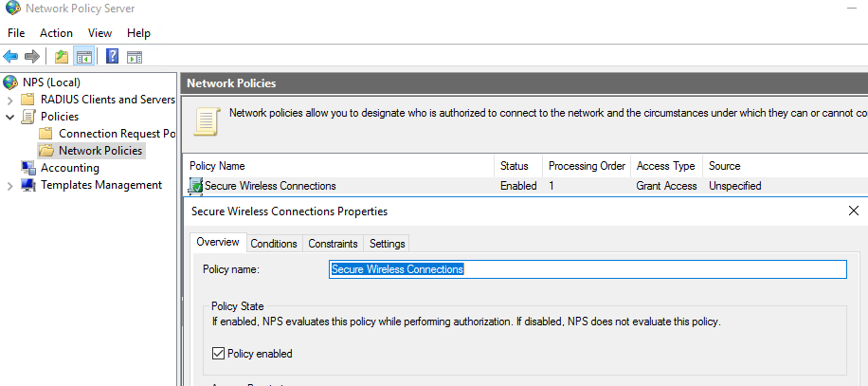Click the Network Policies description document icon
Viewport: 868px width, 386px height.
[207, 121]
